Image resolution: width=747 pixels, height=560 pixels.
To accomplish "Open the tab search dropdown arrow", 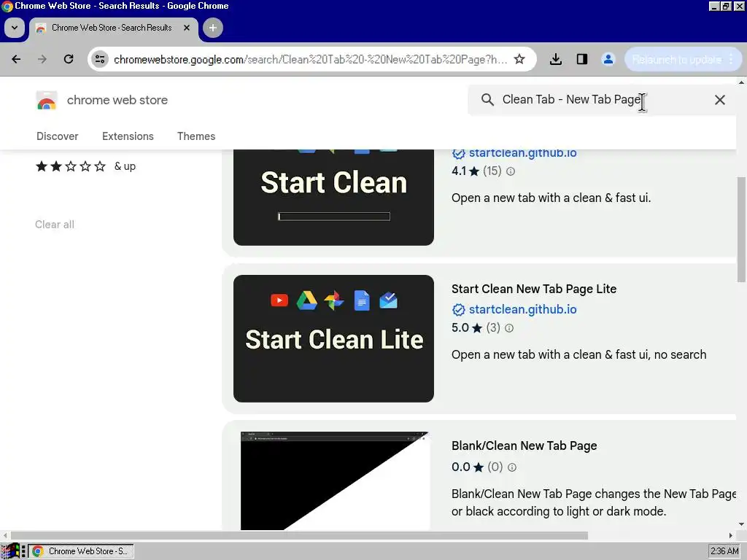I will [15, 28].
